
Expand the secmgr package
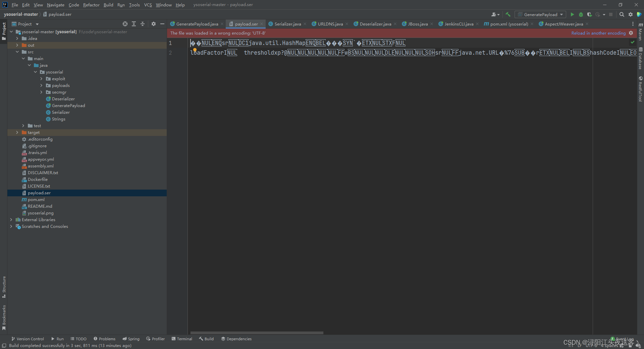click(41, 92)
